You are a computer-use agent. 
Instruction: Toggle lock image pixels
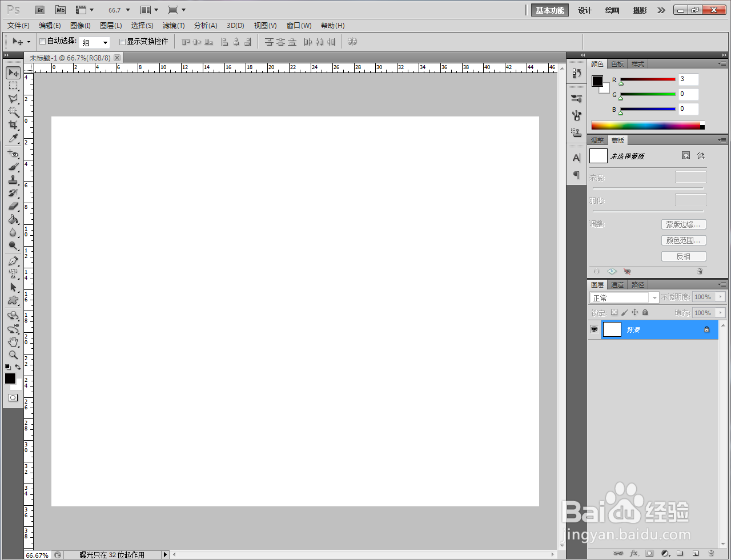pos(624,312)
